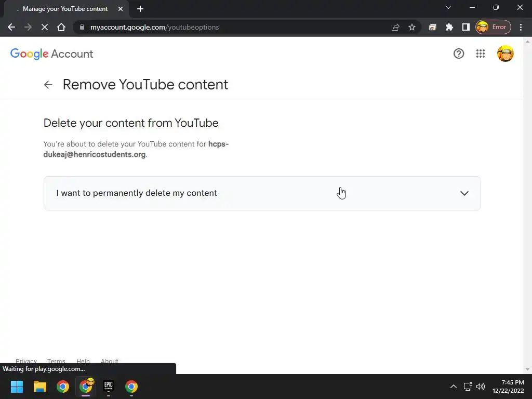Open the browser home page icon
Image resolution: width=532 pixels, height=399 pixels.
click(61, 27)
